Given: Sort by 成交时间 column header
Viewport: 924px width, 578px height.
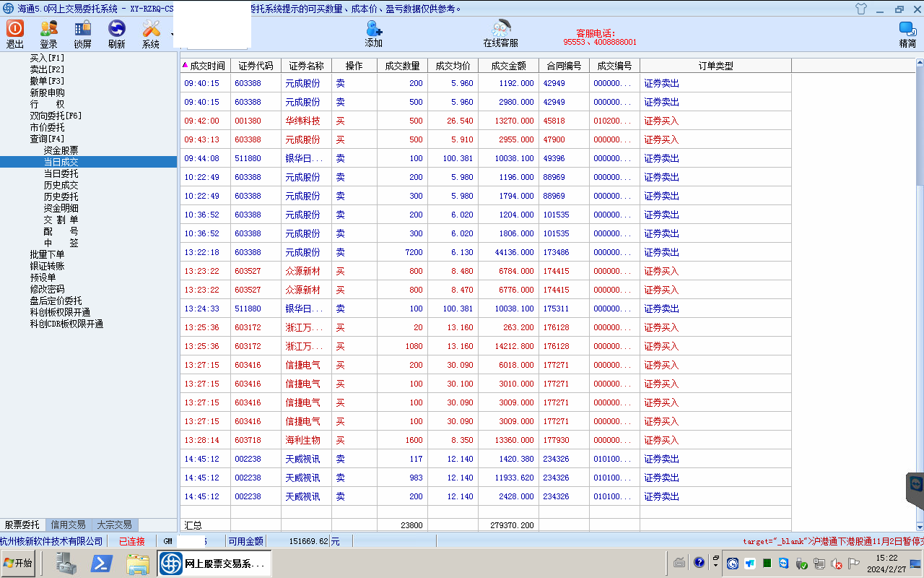Looking at the screenshot, I should coord(207,66).
